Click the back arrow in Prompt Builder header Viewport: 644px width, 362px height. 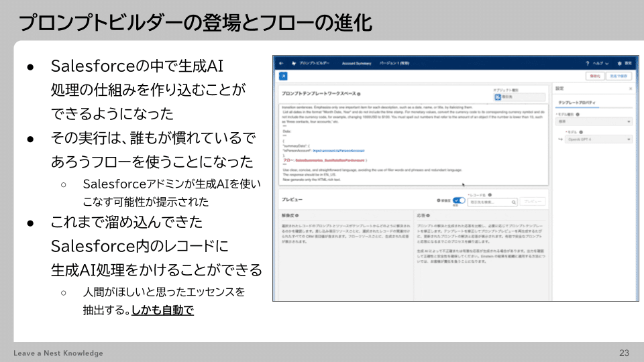(x=281, y=63)
